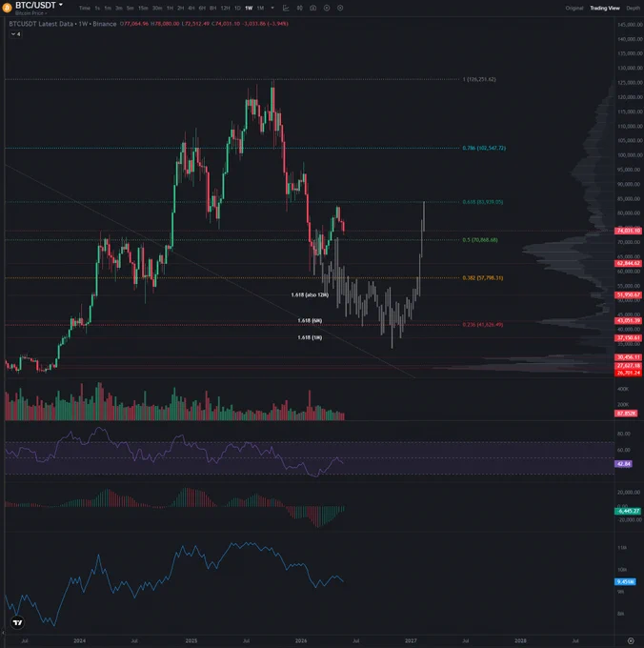Switch chart to 2H interval
Image resolution: width=644 pixels, height=648 pixels.
[180, 8]
